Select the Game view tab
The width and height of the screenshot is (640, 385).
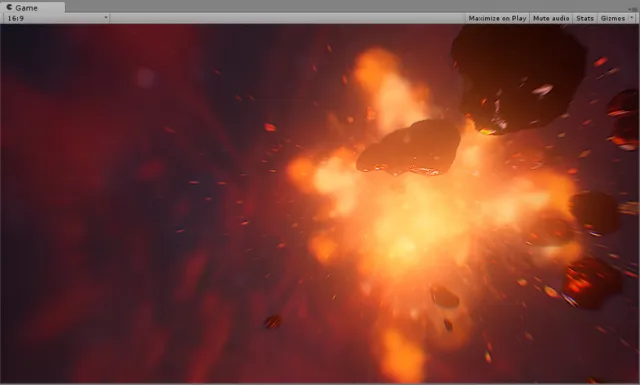[33, 7]
